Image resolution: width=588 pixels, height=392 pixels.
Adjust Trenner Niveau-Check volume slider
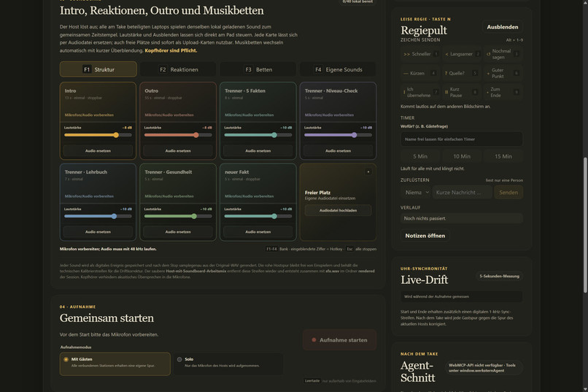click(x=338, y=135)
